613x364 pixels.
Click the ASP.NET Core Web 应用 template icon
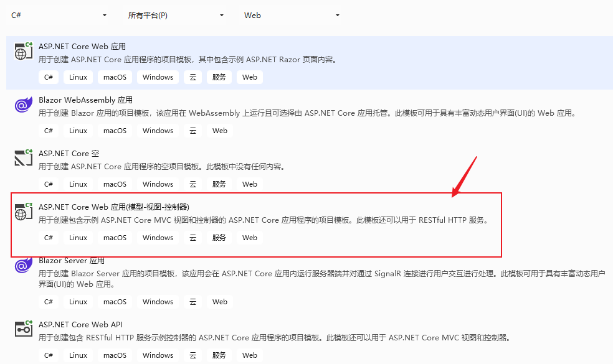tap(24, 51)
